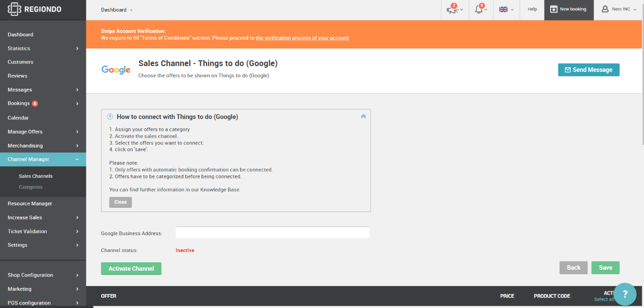Screen dimensions: 644x308
Task: Click the Google logo
Action: pos(116,70)
